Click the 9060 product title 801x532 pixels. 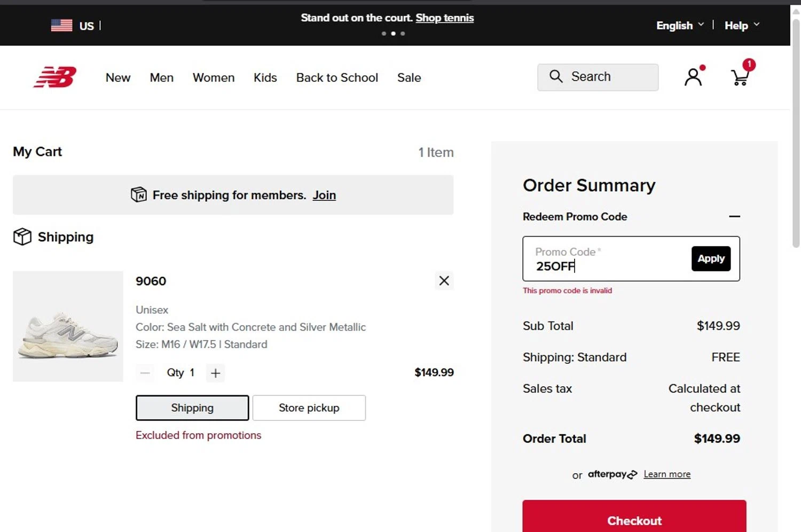point(151,281)
